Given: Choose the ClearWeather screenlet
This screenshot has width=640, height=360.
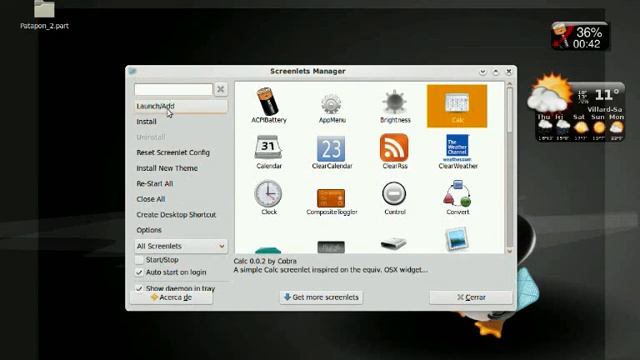Looking at the screenshot, I should [458, 151].
